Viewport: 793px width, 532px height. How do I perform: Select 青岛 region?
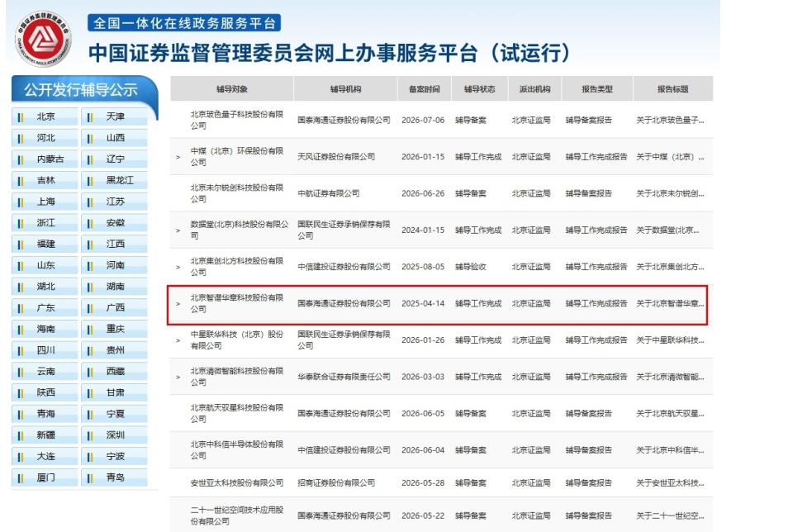point(114,477)
